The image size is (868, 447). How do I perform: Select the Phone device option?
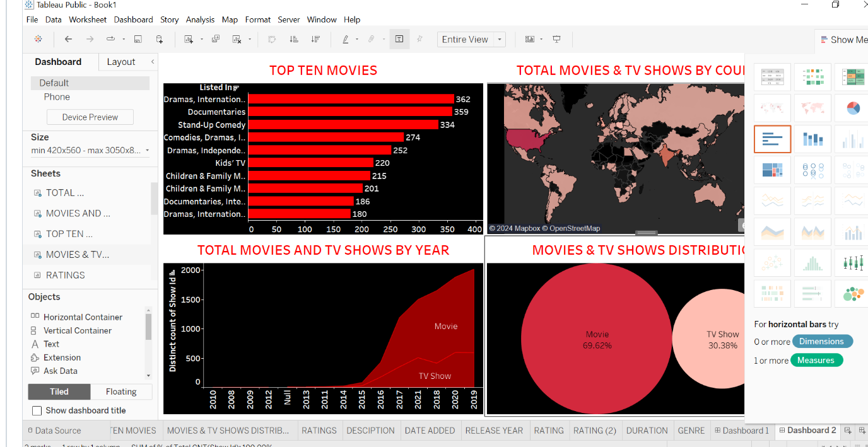[57, 96]
